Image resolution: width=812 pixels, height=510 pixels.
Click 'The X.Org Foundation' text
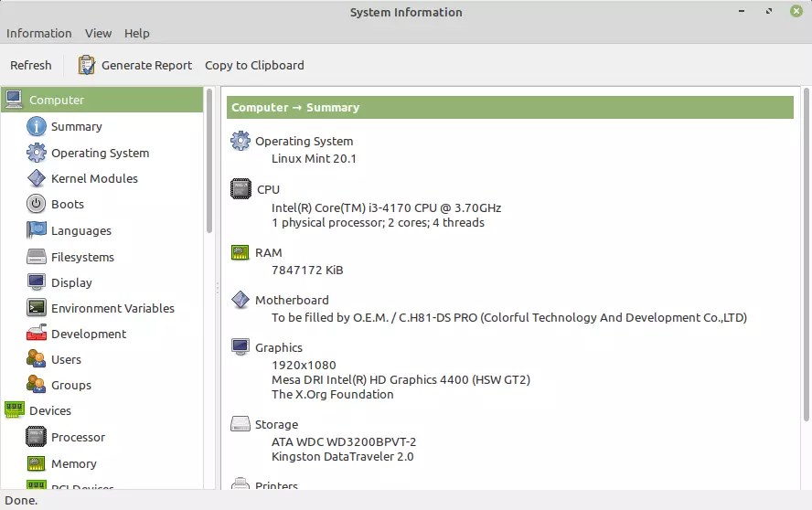coord(333,394)
